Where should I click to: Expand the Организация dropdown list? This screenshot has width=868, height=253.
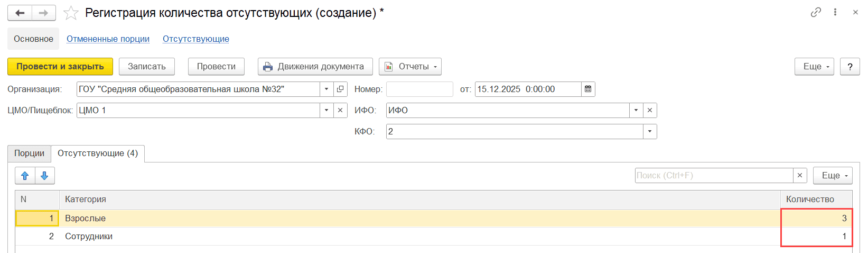[x=326, y=89]
